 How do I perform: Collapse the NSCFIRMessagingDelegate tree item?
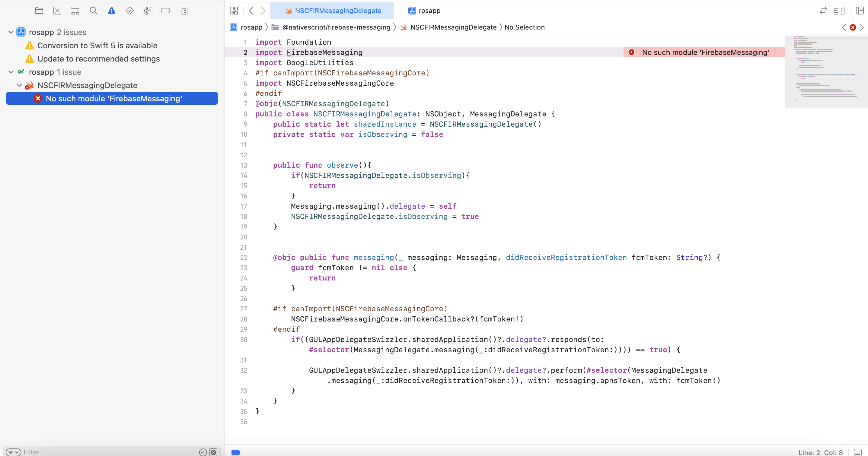(19, 85)
